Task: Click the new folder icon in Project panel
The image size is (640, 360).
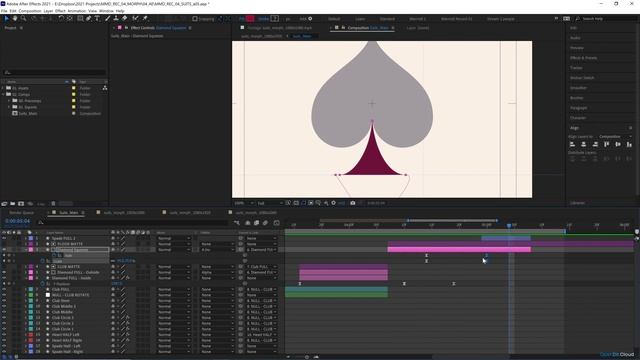Action: point(13,204)
